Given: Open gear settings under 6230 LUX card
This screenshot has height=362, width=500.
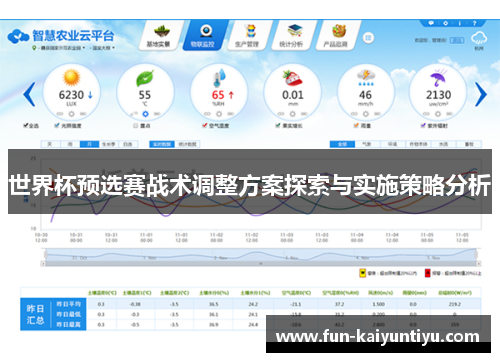Looking at the screenshot, I should tap(71, 114).
